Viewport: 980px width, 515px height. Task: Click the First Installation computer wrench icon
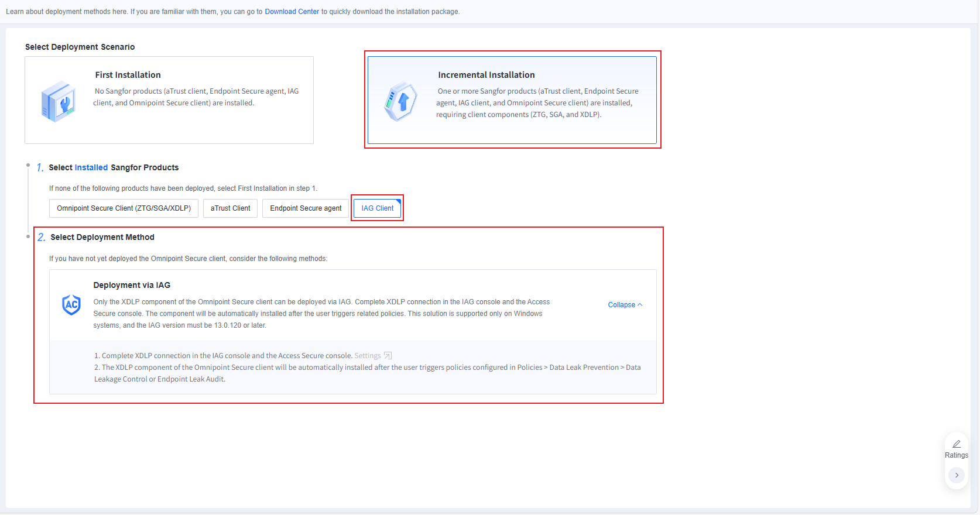coord(59,102)
